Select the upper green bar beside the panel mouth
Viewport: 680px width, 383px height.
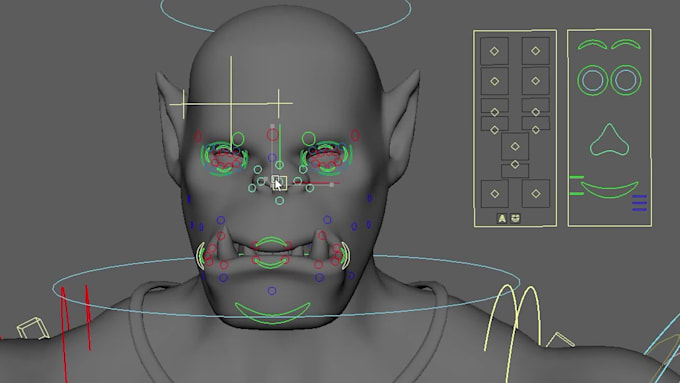click(577, 177)
